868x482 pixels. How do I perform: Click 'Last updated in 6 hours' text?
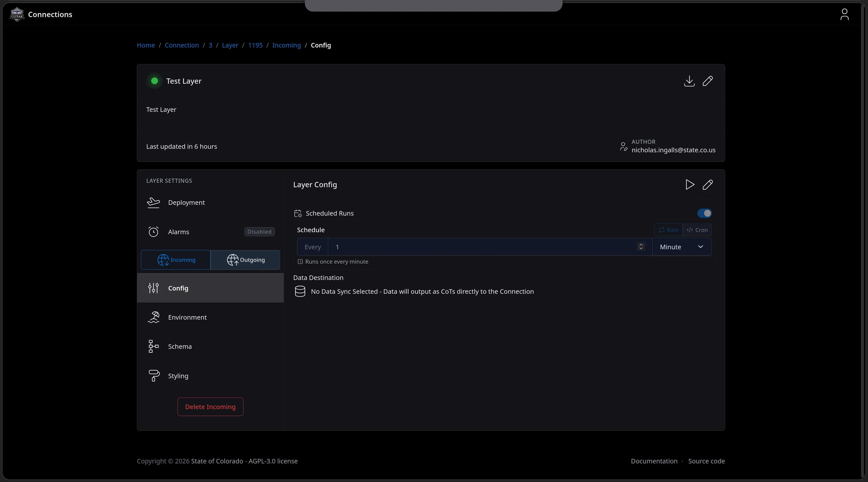coord(182,147)
